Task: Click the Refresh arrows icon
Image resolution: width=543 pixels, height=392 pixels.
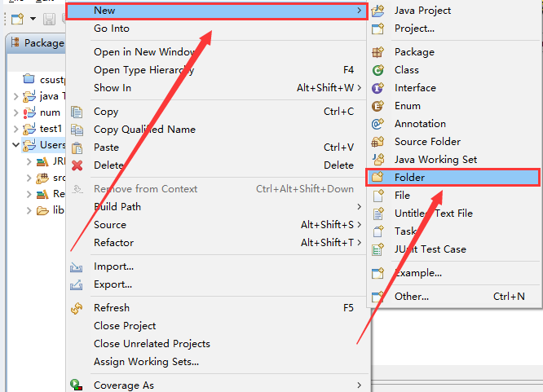Action: pyautogui.click(x=77, y=308)
